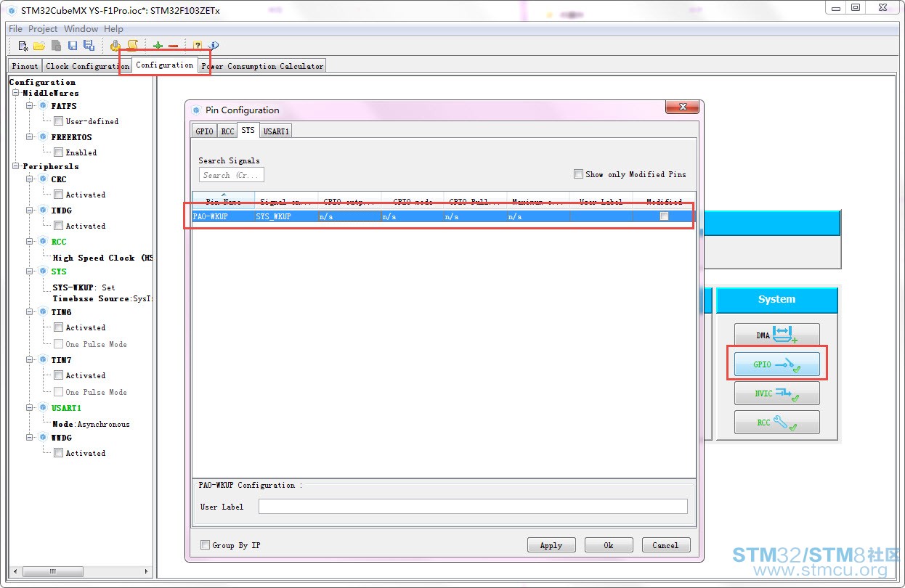Viewport: 905px width, 588px height.
Task: Open the File menu
Action: tap(15, 29)
